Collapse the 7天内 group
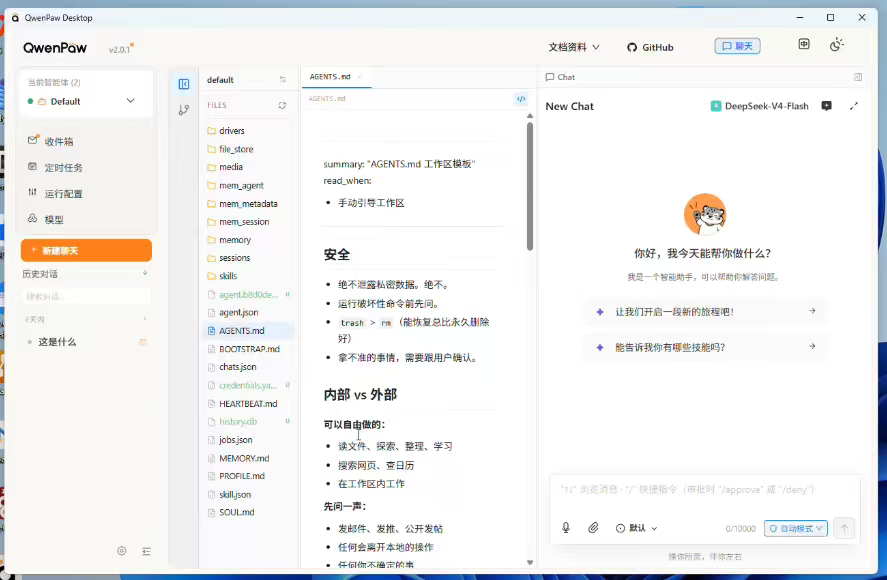This screenshot has width=887, height=580. click(145, 319)
